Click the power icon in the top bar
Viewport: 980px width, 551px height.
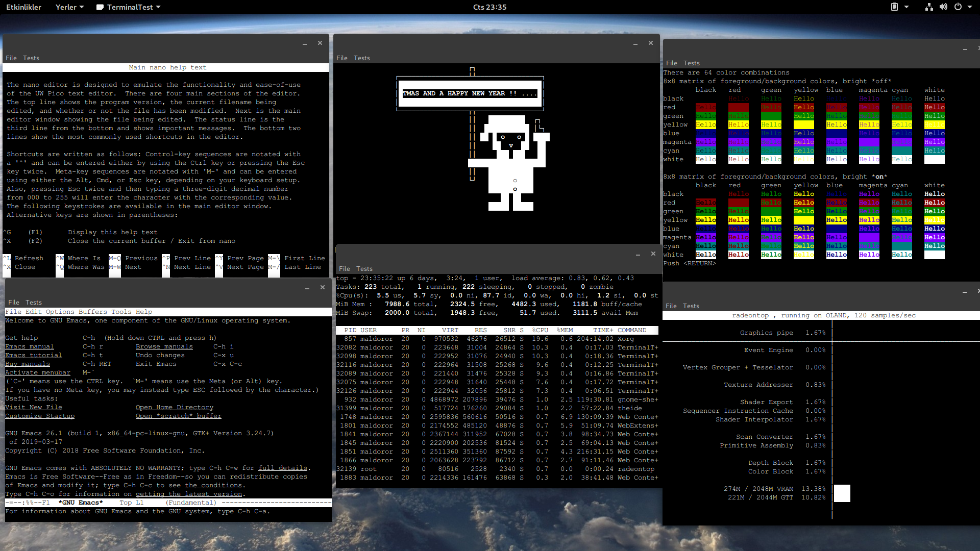(958, 7)
